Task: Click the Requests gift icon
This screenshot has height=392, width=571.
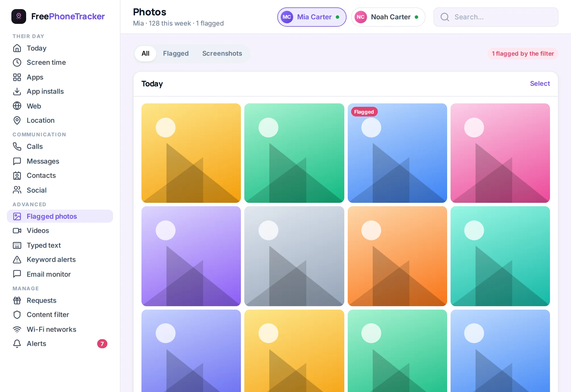Action: pos(17,301)
